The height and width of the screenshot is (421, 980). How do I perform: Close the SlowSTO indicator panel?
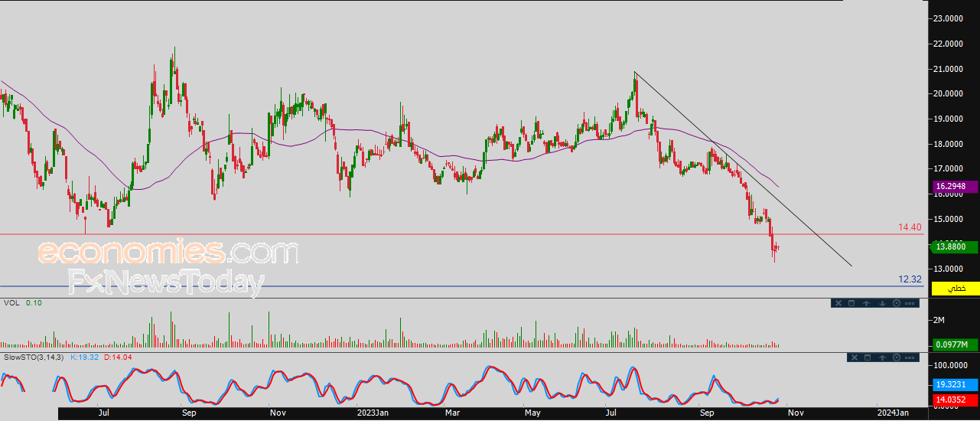855,357
